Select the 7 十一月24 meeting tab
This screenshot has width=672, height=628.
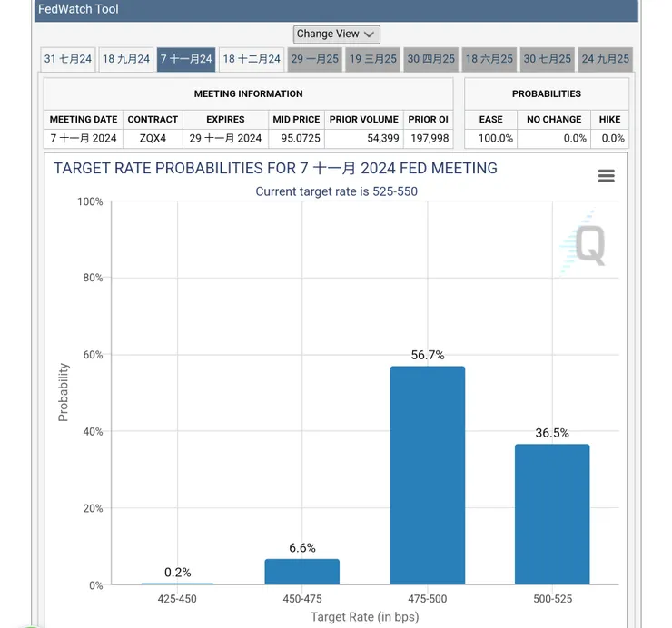click(186, 59)
